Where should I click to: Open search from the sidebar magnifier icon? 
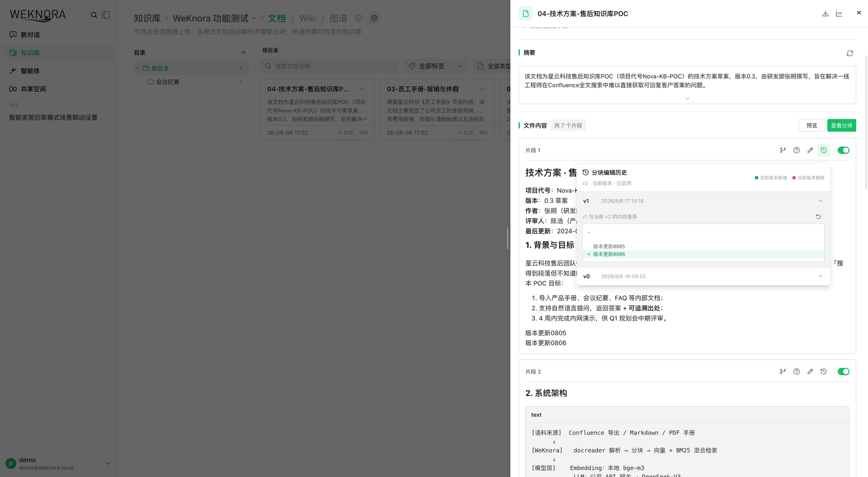(94, 15)
